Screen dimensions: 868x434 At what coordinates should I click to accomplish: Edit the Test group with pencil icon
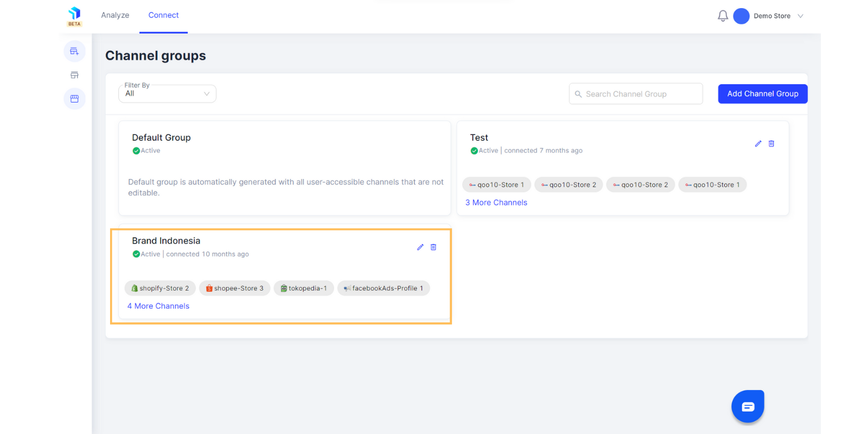(758, 144)
